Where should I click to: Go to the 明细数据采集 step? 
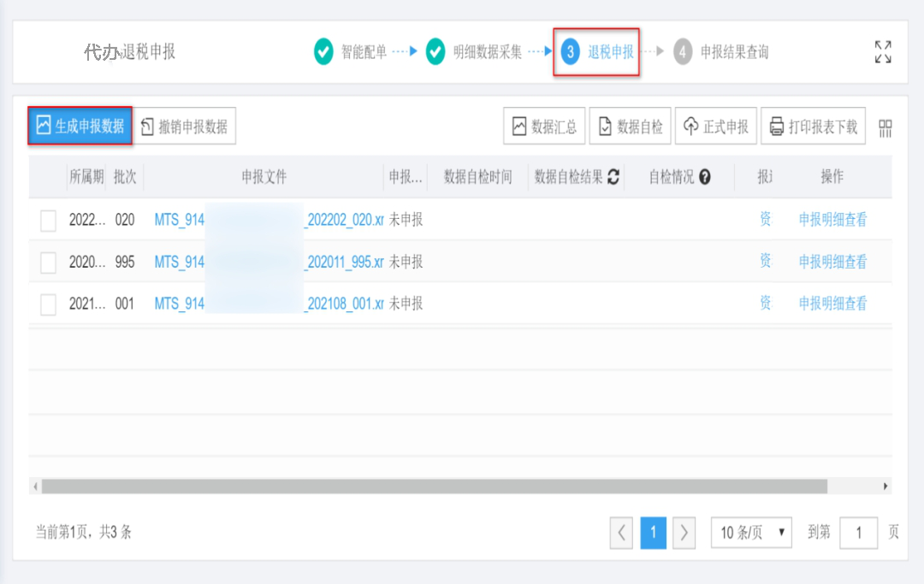(488, 52)
